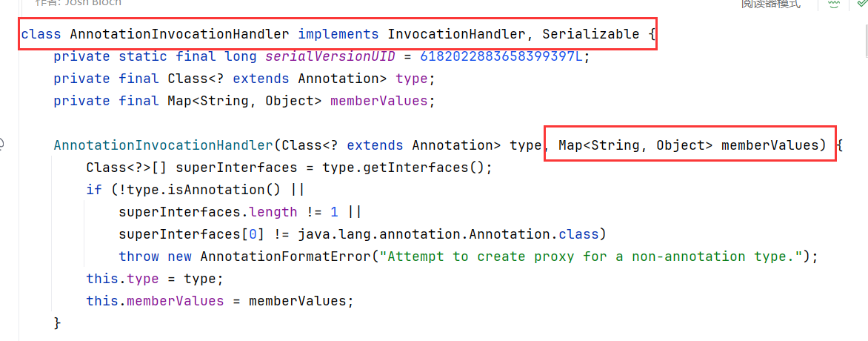Viewport: 868px width, 341px height.
Task: Click the throw keyword
Action: tap(138, 256)
